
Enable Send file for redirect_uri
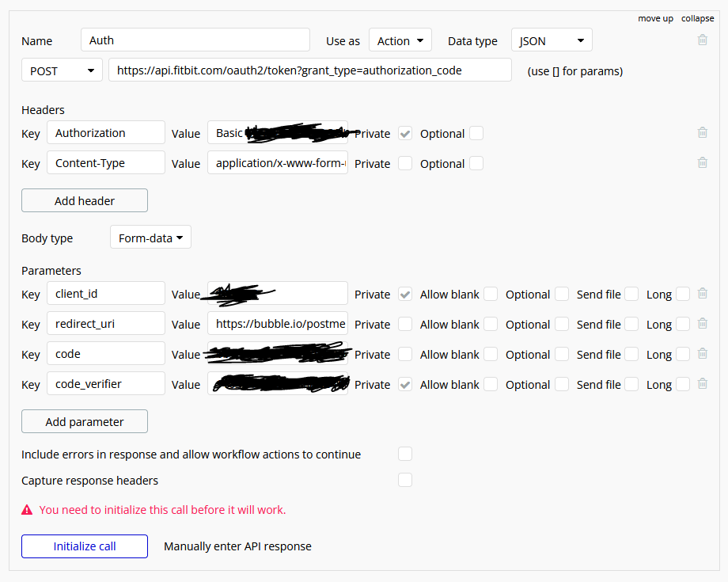click(x=631, y=324)
